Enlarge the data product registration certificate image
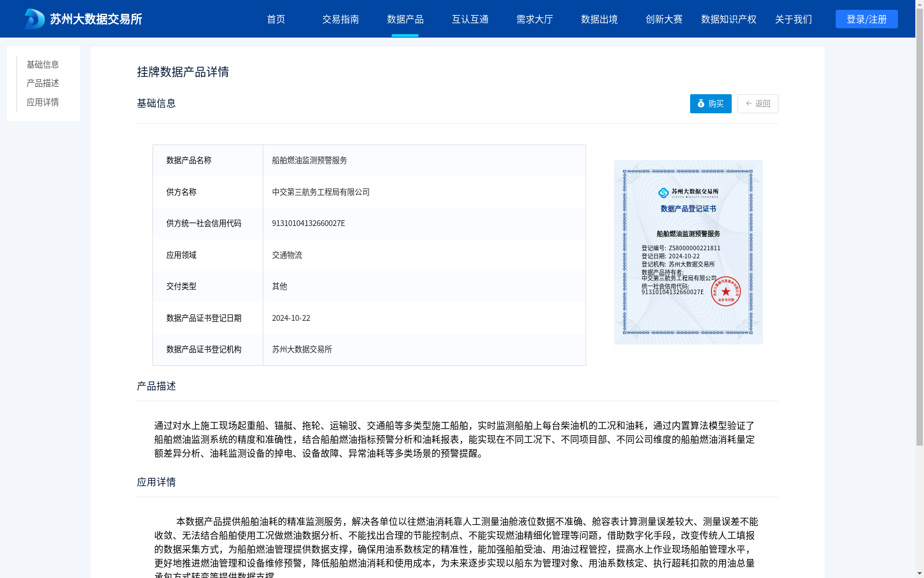Image resolution: width=924 pixels, height=578 pixels. (x=688, y=252)
